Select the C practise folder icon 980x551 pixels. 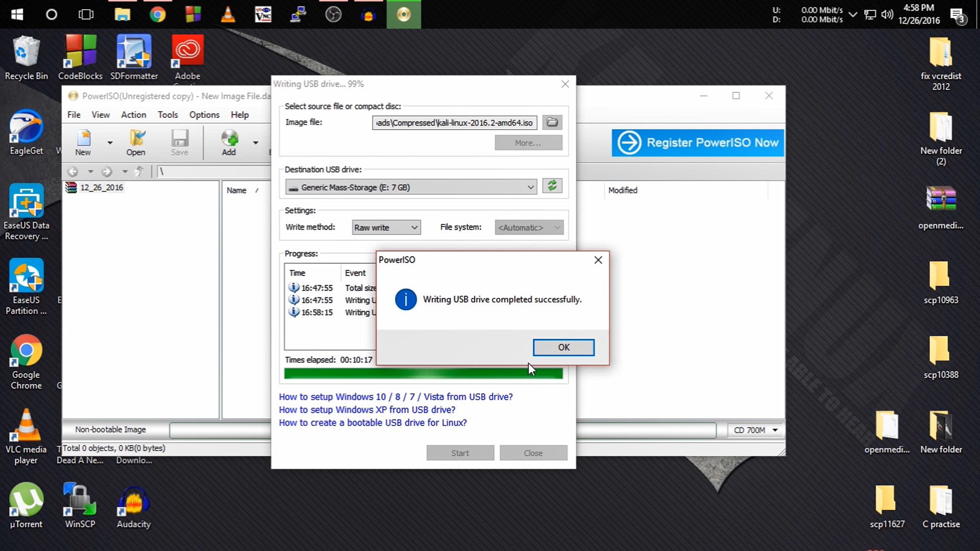click(941, 507)
